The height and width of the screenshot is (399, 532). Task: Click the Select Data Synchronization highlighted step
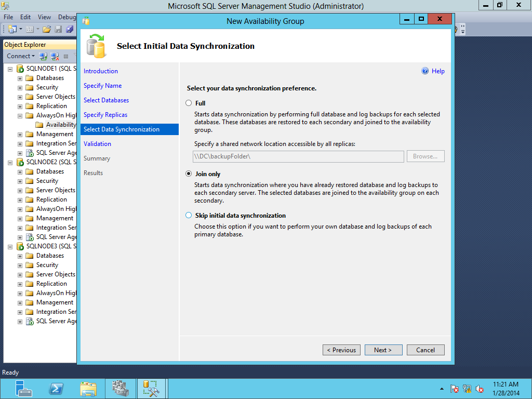(x=129, y=129)
